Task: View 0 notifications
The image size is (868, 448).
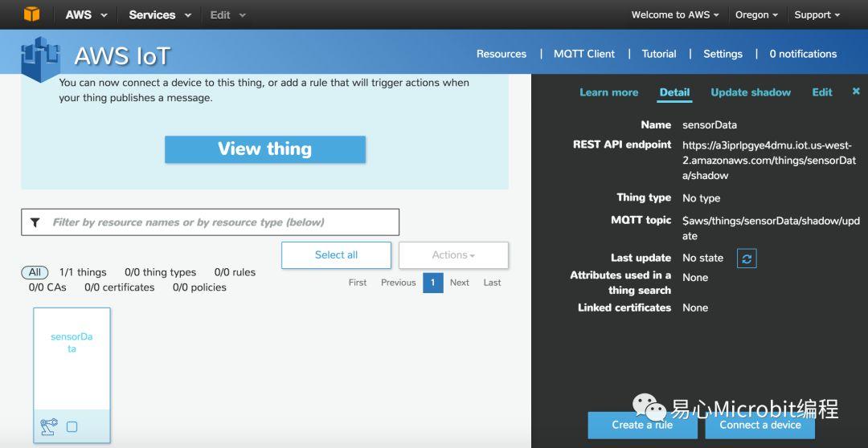Action: tap(803, 54)
